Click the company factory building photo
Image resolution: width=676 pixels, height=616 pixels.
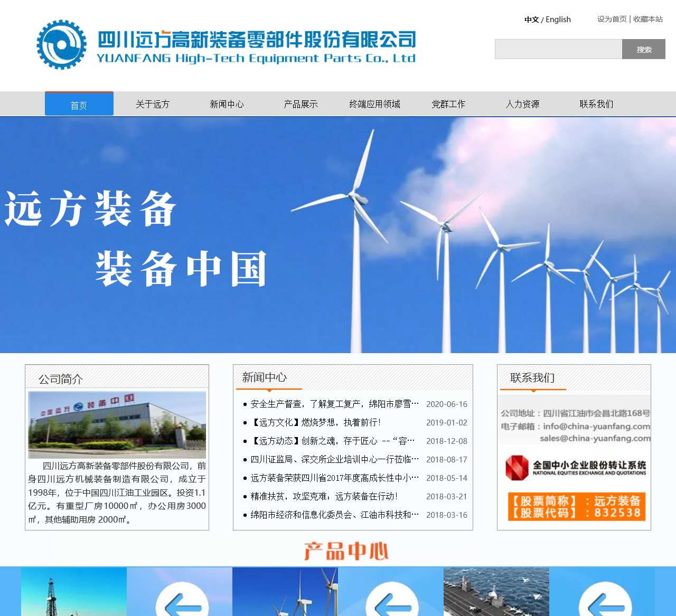point(117,424)
